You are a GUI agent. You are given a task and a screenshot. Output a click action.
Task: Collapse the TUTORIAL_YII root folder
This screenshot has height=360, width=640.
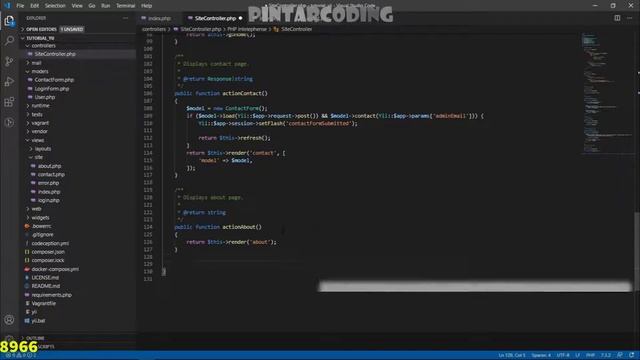[40, 38]
